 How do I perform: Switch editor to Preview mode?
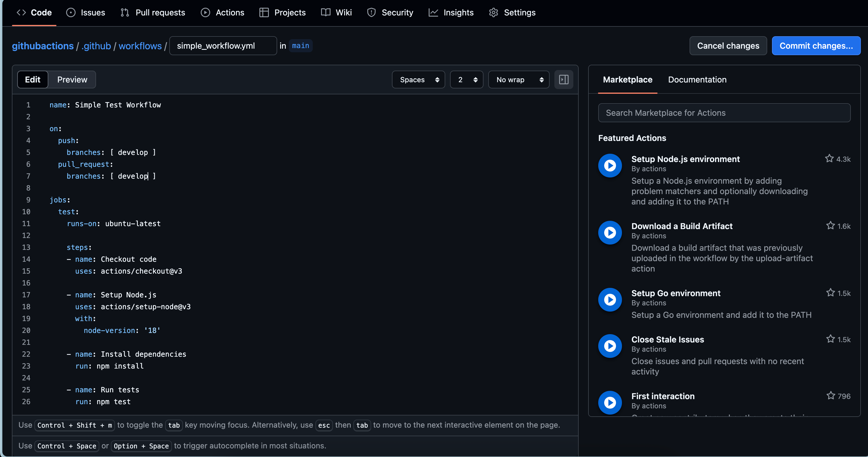72,80
